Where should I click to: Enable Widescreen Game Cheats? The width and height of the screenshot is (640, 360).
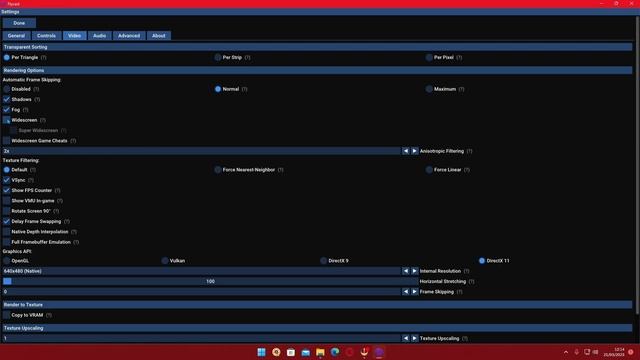(x=7, y=141)
